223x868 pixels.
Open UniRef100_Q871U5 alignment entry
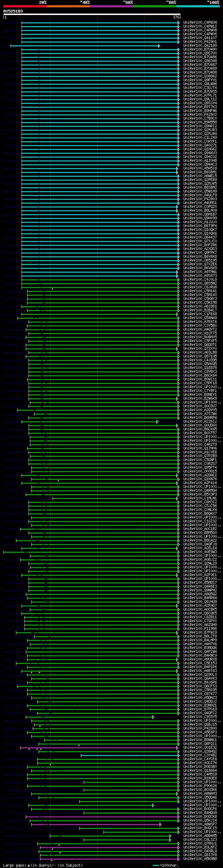[x=200, y=356]
